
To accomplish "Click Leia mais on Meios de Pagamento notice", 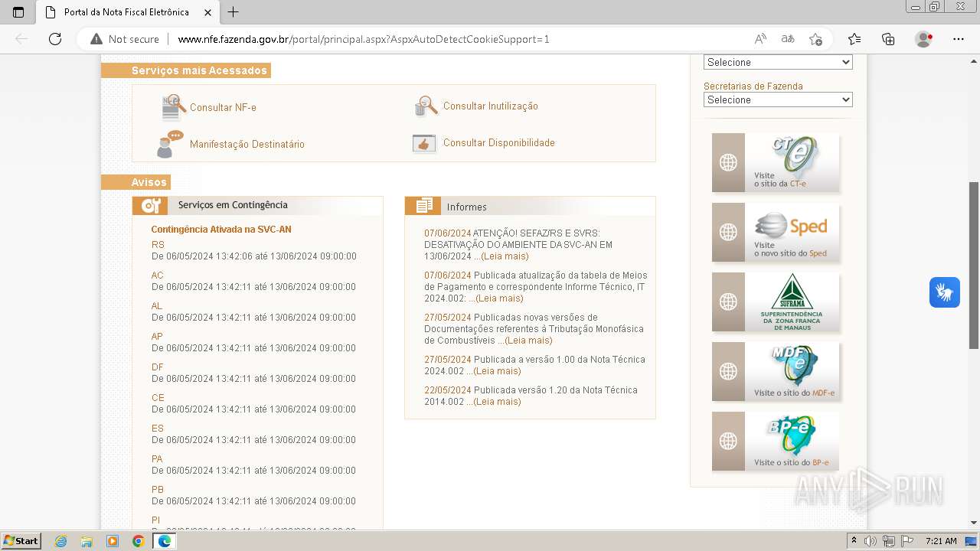I will 499,298.
